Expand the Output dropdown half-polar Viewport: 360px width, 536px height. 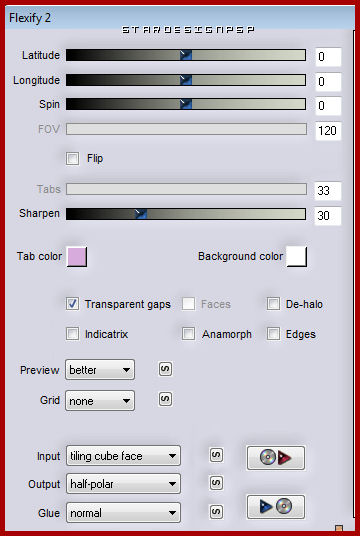tap(123, 484)
